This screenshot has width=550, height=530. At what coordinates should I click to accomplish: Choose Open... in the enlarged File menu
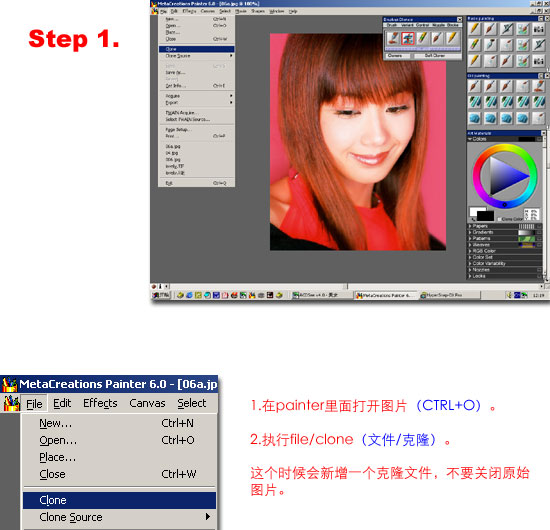coord(119,440)
